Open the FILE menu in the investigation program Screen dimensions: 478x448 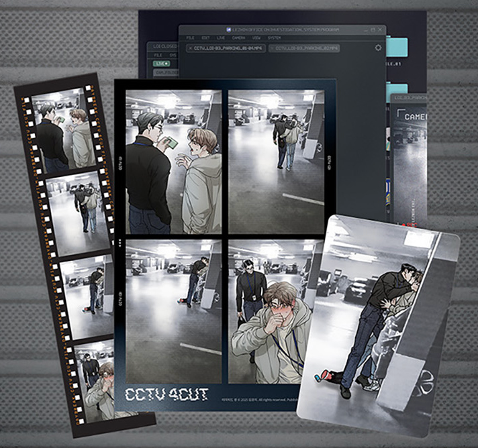pyautogui.click(x=190, y=38)
